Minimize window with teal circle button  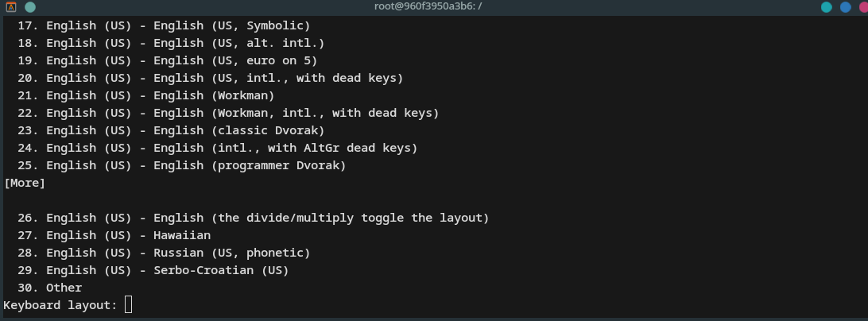pyautogui.click(x=827, y=7)
